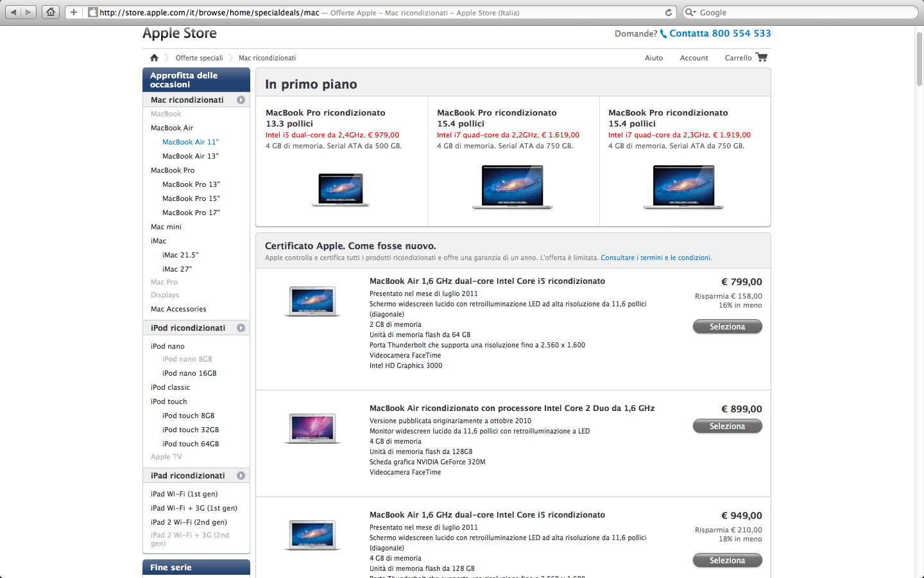The height and width of the screenshot is (578, 924).
Task: Open Mac Accessories in the sidebar
Action: point(178,309)
